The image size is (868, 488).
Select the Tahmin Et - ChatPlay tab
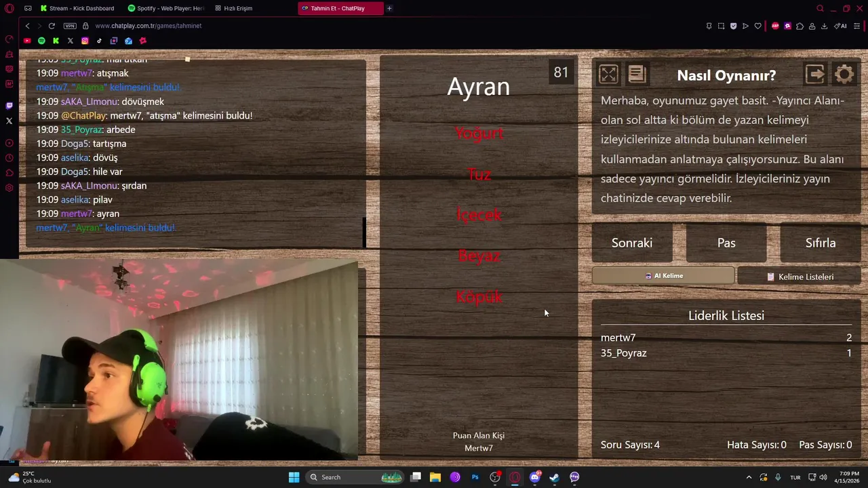coord(340,8)
